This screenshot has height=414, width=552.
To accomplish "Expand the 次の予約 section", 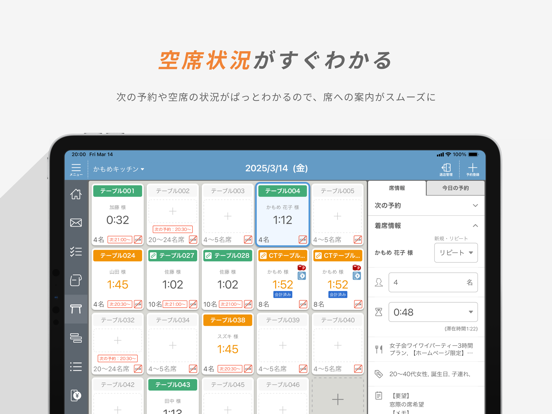I will click(426, 205).
